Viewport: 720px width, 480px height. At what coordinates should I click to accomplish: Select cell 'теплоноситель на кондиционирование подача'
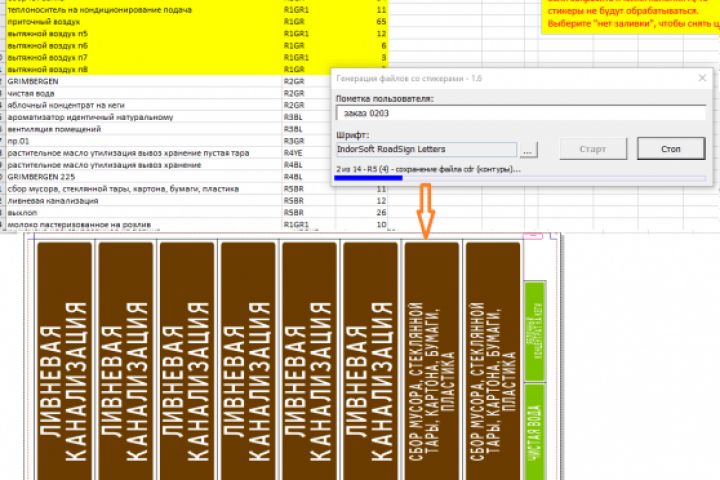[x=144, y=10]
